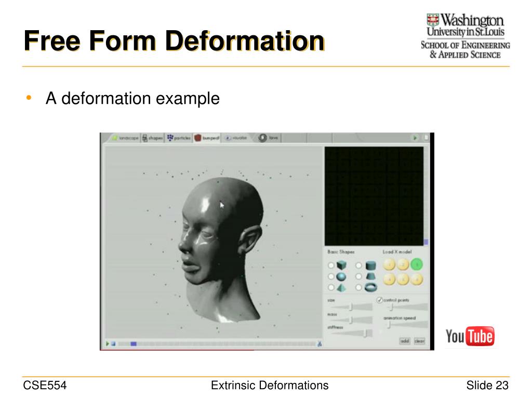Image resolution: width=532 pixels, height=399 pixels.
Task: Click scissors icon at timeline end
Action: tap(320, 344)
